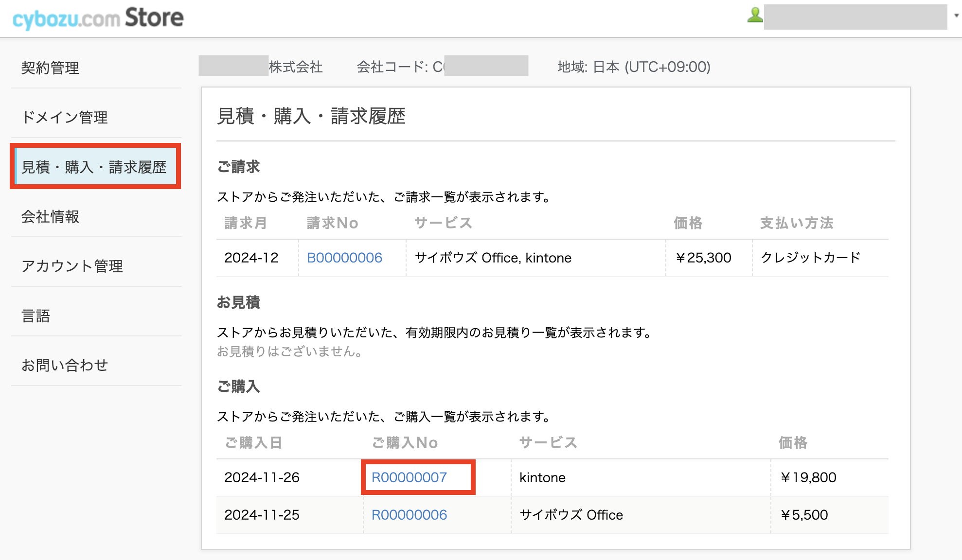The width and height of the screenshot is (962, 560).
Task: Click the cybozu.com Store logo
Action: pyautogui.click(x=98, y=18)
